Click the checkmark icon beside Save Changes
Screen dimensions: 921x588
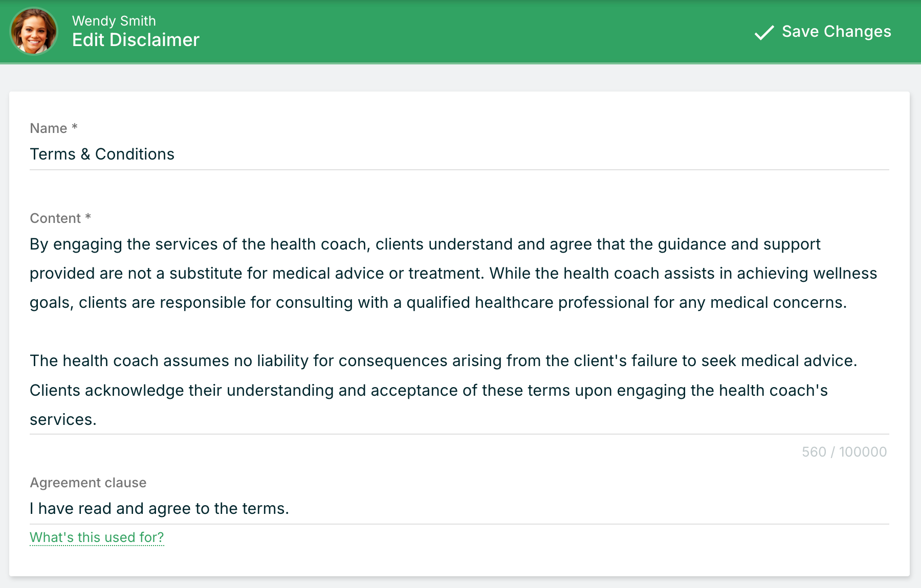pos(764,32)
